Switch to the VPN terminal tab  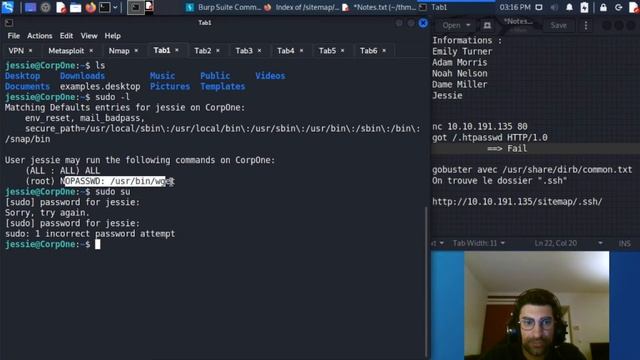[x=16, y=51]
